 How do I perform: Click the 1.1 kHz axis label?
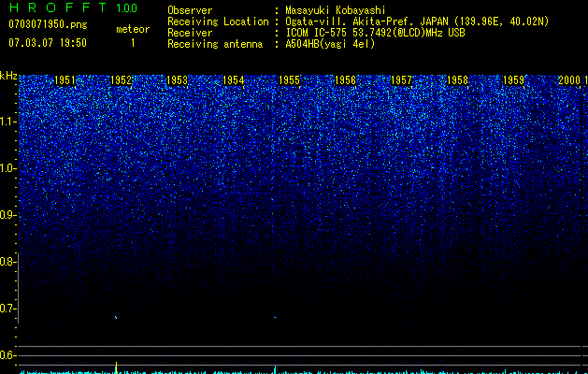(x=7, y=122)
